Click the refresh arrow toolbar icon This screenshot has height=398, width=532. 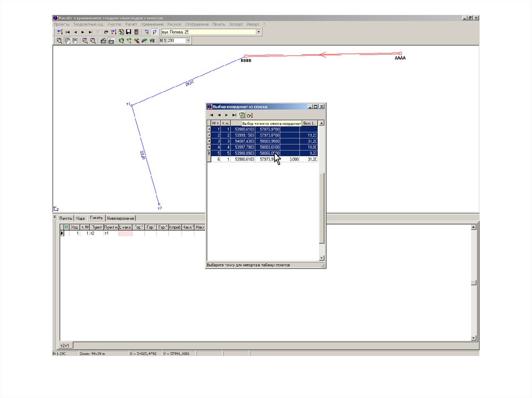(x=105, y=32)
